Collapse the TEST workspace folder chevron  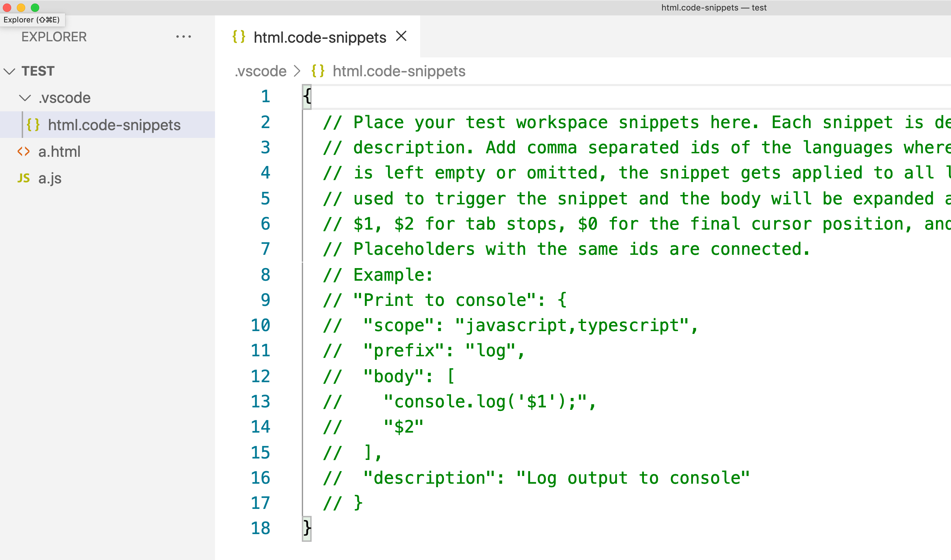click(9, 71)
